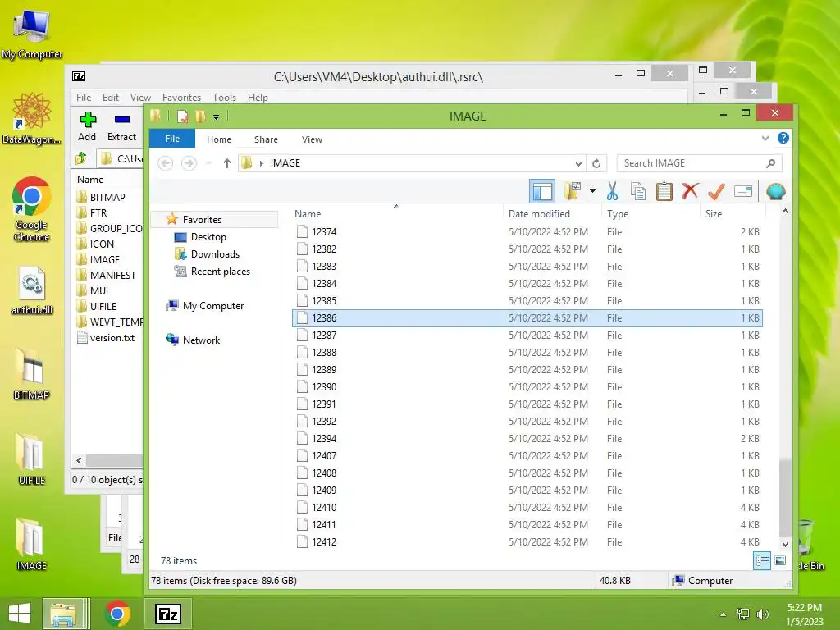Viewport: 840px width, 630px height.
Task: Open the File menu in 7-Zip window
Action: tap(84, 98)
